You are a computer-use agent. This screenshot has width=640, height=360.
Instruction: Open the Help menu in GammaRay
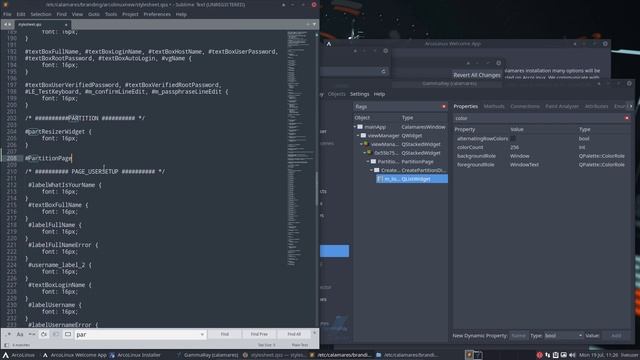(x=379, y=94)
